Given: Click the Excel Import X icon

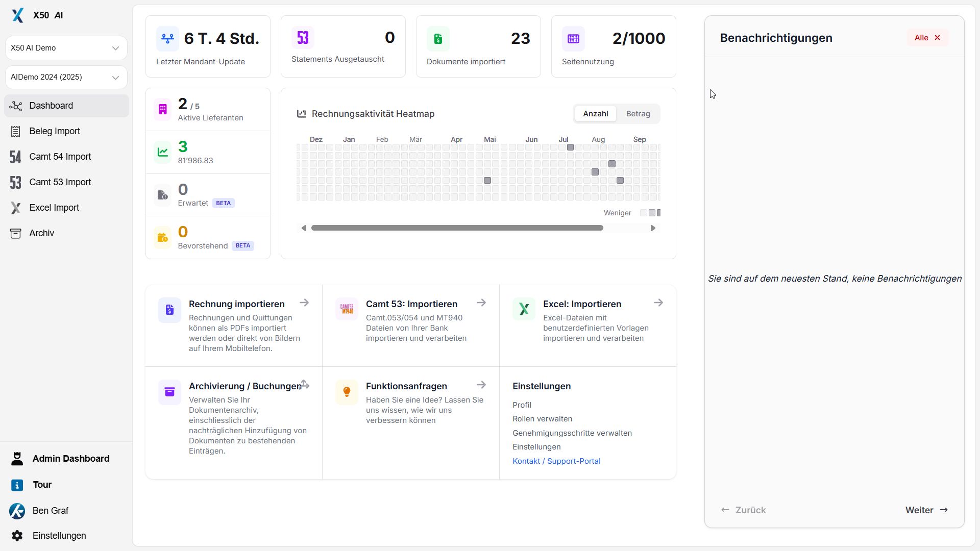Looking at the screenshot, I should pos(16,208).
